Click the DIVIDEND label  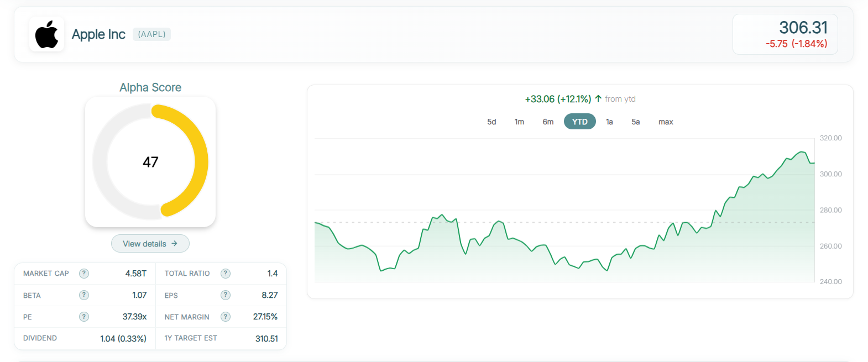(x=40, y=338)
